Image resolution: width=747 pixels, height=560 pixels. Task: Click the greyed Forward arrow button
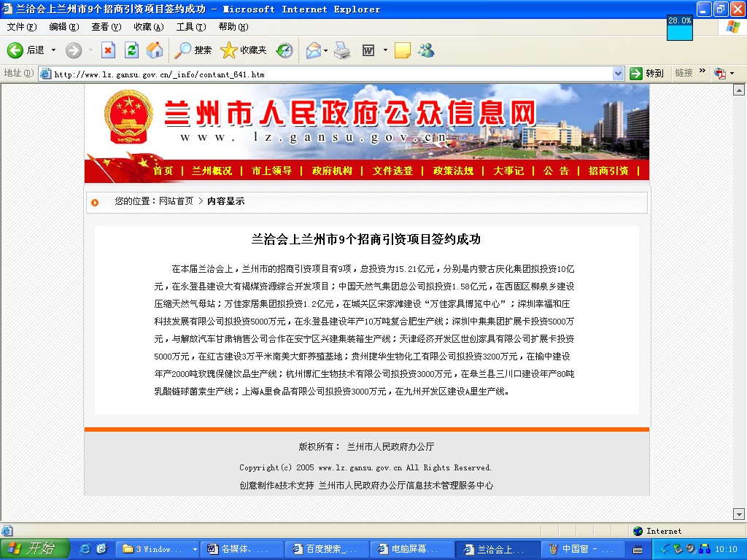74,50
